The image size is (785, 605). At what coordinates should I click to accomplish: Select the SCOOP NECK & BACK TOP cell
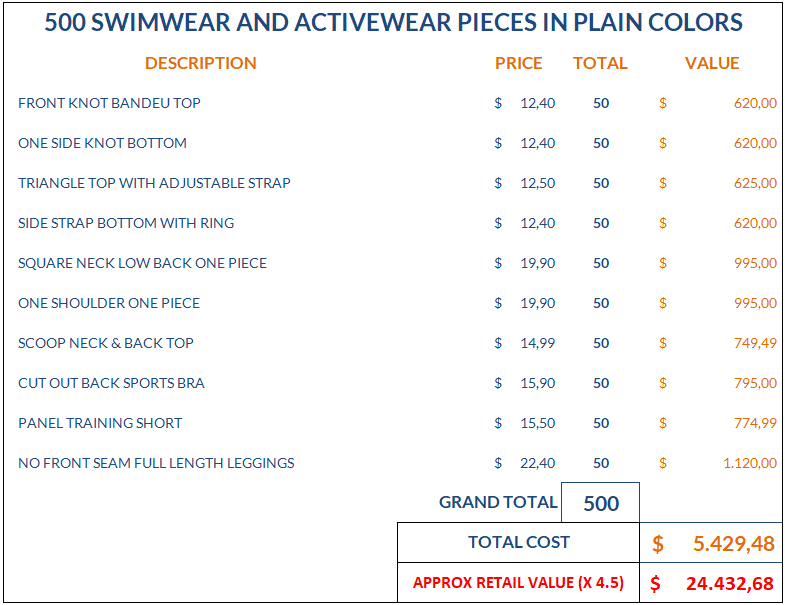[106, 343]
